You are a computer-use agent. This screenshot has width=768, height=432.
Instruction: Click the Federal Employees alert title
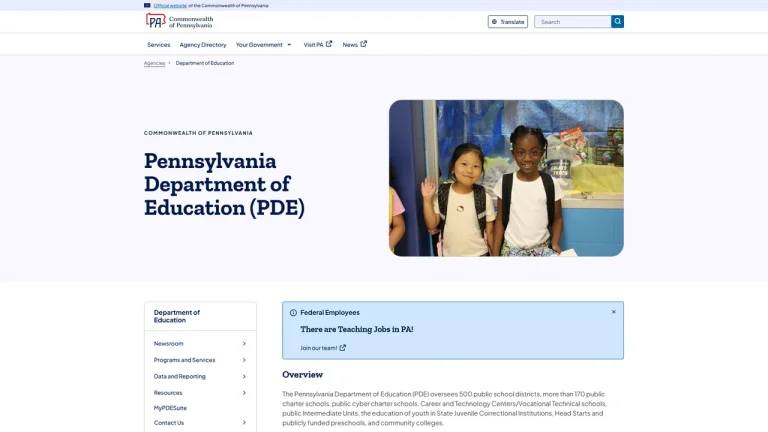(330, 312)
